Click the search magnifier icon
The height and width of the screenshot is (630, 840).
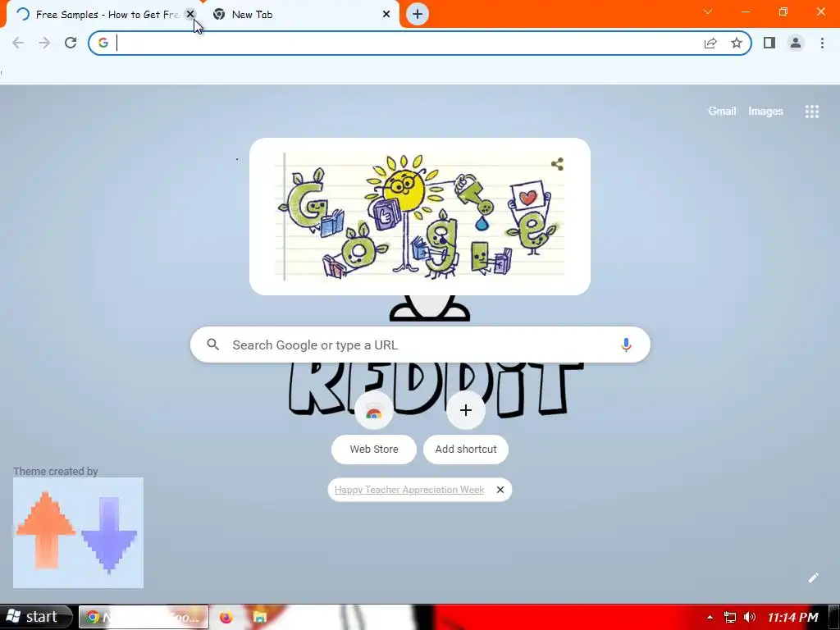tap(213, 345)
